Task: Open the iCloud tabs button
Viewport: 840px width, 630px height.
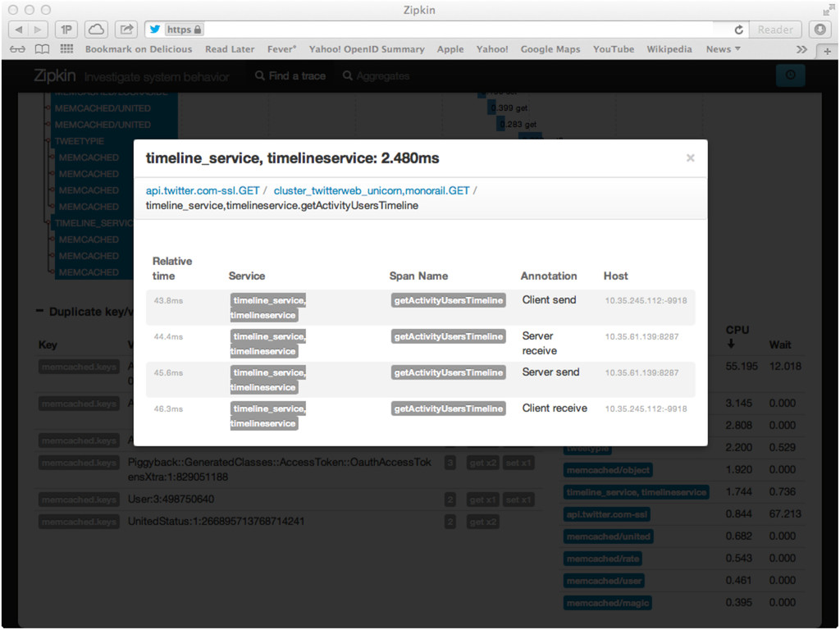Action: tap(96, 30)
